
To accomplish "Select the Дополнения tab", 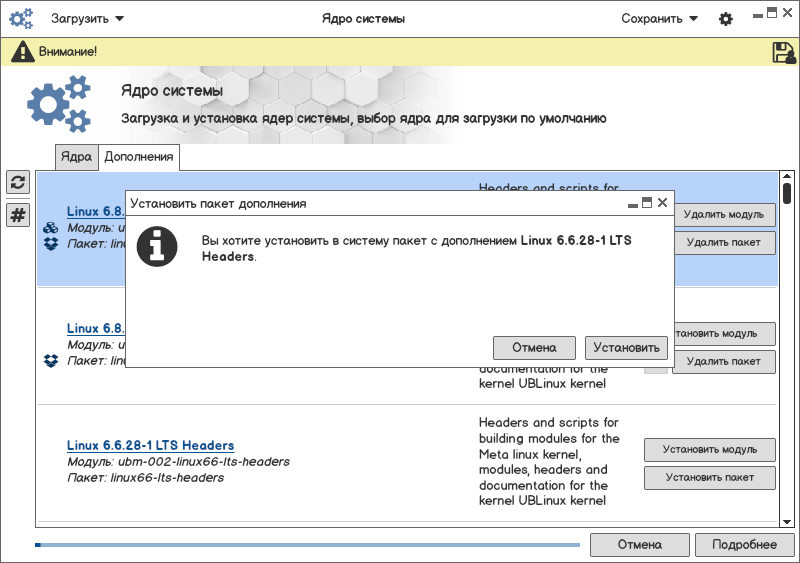I will click(139, 157).
